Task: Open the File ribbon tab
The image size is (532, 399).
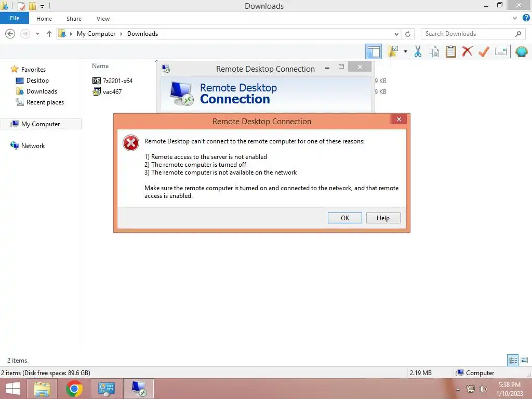Action: point(15,18)
